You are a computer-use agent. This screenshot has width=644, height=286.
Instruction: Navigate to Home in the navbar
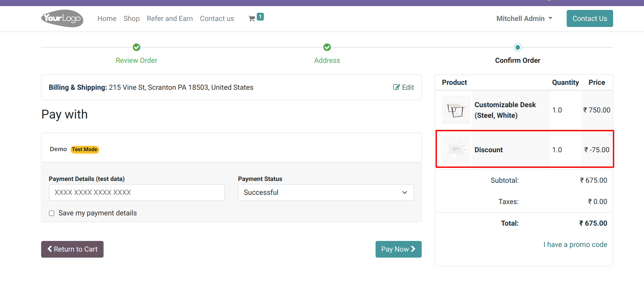click(107, 18)
